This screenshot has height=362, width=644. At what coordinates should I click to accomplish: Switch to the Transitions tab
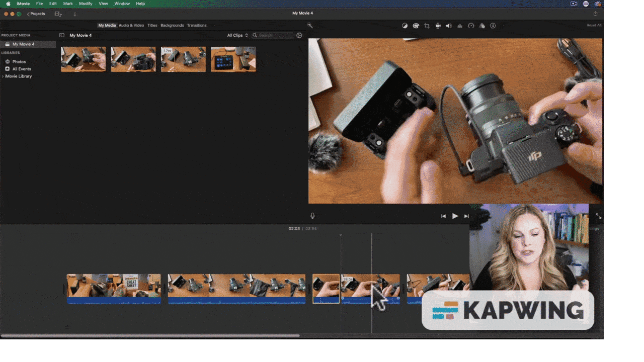click(197, 25)
